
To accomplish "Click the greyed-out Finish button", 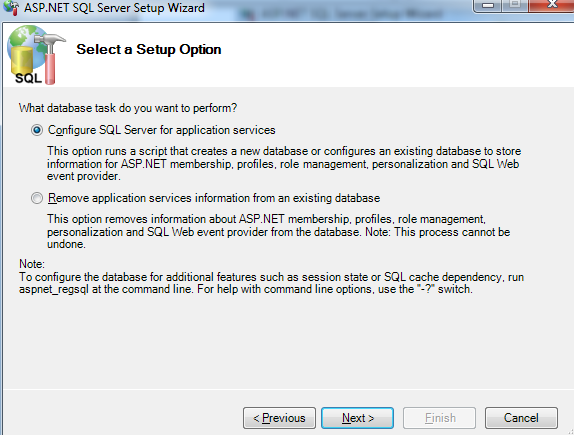I will coord(440,418).
